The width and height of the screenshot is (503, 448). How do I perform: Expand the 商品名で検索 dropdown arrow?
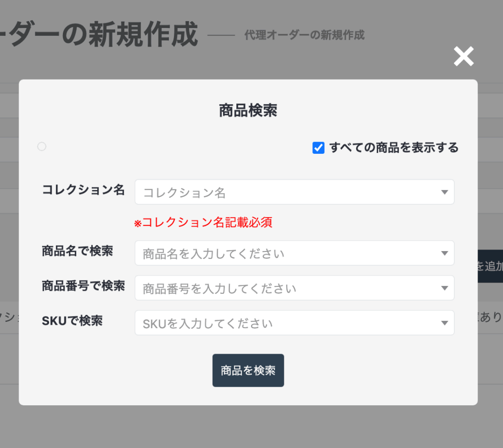click(445, 253)
